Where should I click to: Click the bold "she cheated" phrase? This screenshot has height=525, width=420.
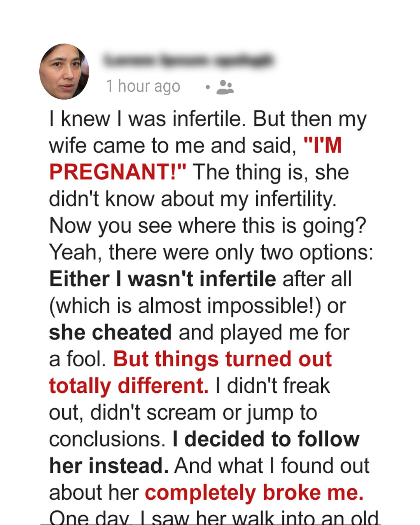110,332
